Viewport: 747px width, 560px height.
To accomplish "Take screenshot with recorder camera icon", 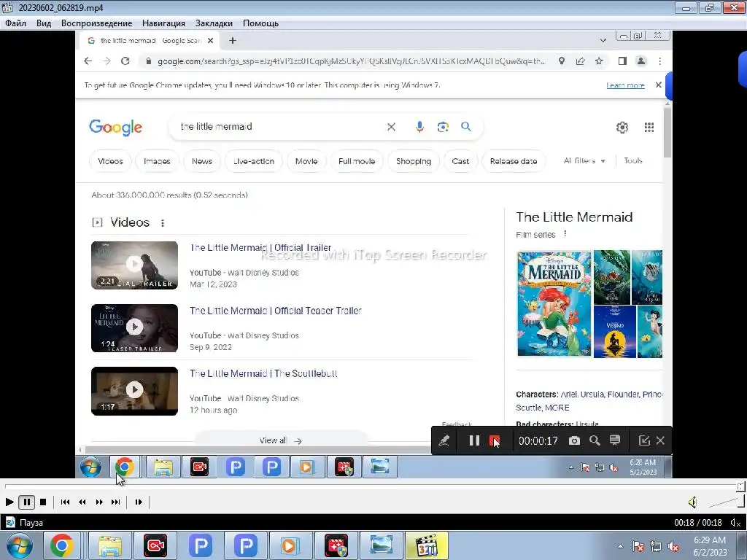I will [575, 440].
